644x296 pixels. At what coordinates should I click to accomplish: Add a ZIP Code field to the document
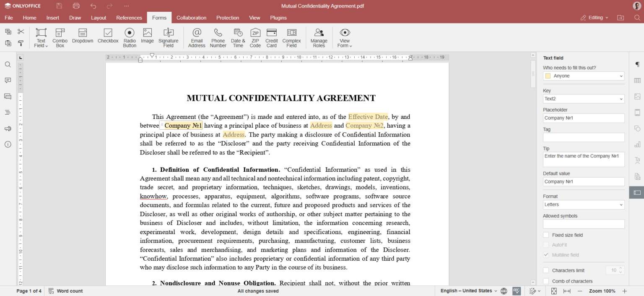tap(255, 37)
